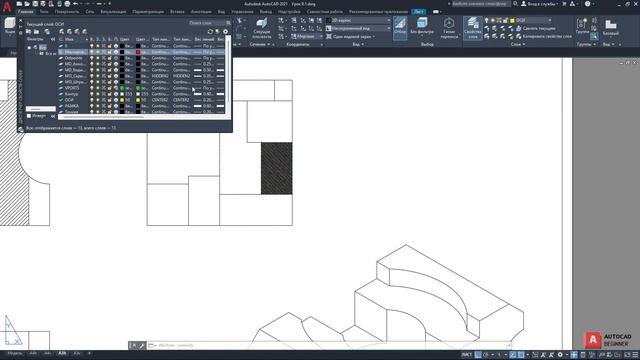Viewport: 640px width, 360px height.
Task: Click the layer search field in palette
Action: 209,23
